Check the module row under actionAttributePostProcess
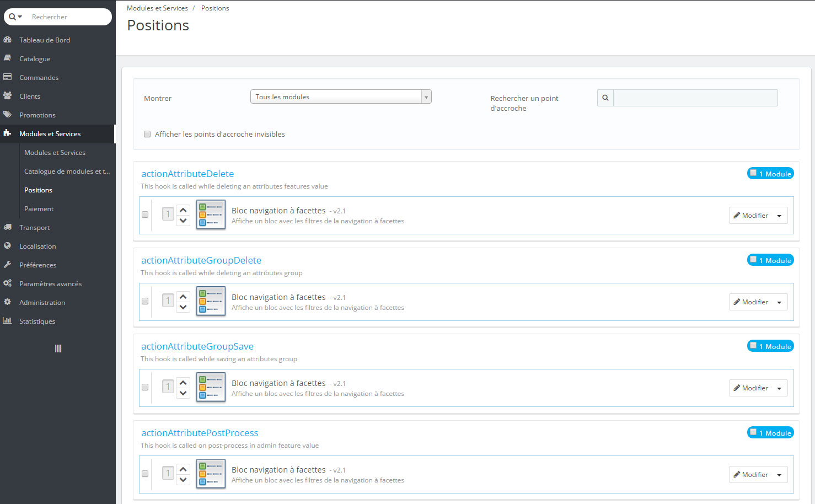815x504 pixels. [145, 474]
